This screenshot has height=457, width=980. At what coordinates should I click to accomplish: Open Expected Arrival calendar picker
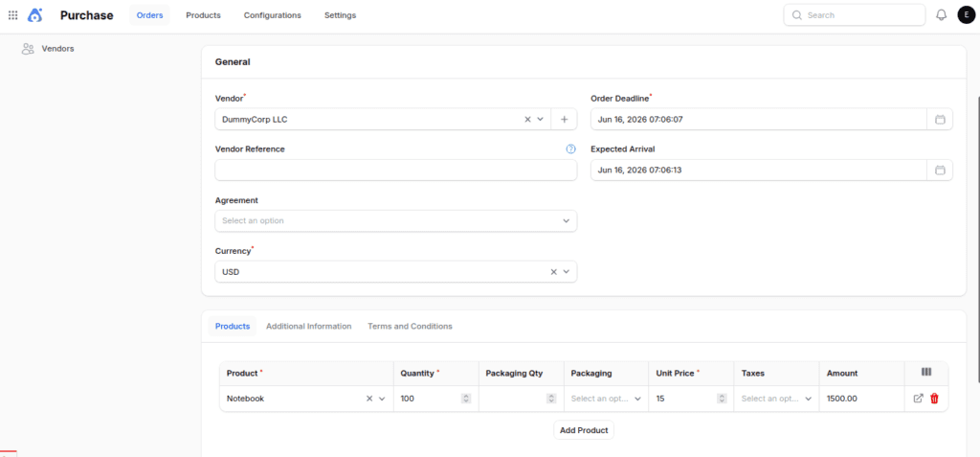tap(940, 170)
